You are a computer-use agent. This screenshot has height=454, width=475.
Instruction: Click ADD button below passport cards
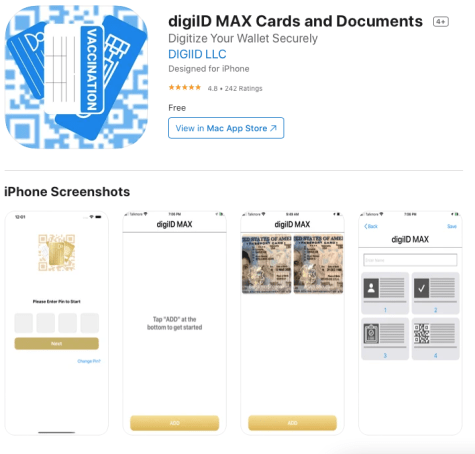point(292,423)
